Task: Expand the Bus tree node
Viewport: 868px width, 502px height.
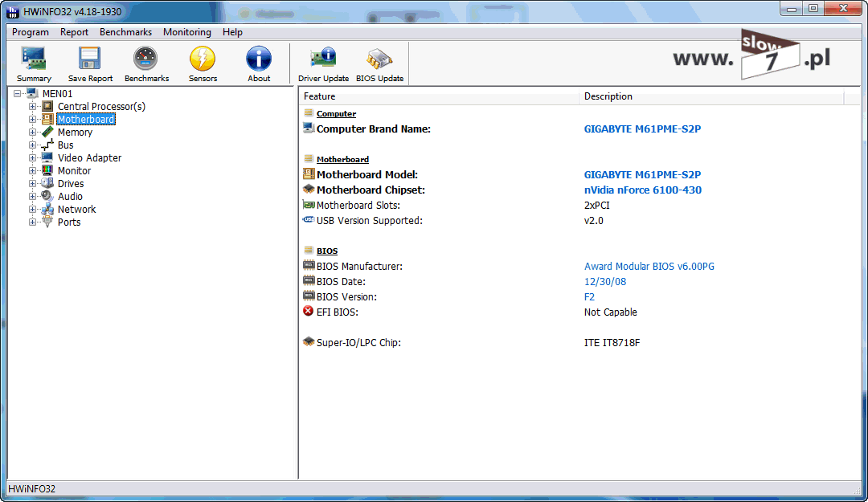Action: pyautogui.click(x=32, y=145)
